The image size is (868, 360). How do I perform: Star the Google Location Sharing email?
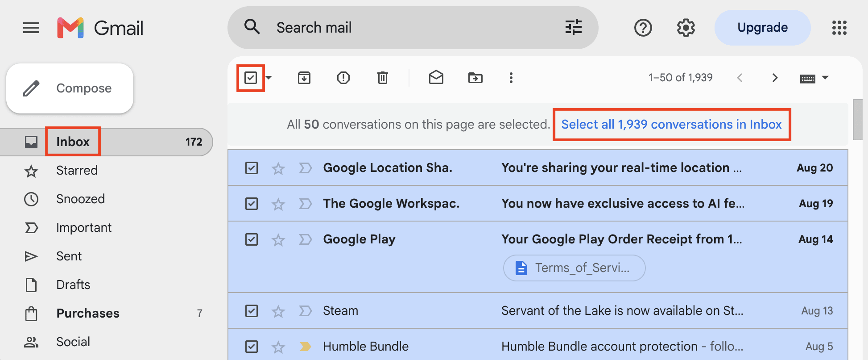click(x=278, y=168)
